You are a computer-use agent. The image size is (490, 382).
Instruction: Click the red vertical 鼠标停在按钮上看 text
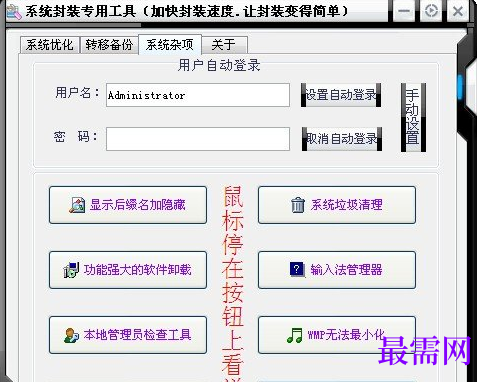[232, 283]
